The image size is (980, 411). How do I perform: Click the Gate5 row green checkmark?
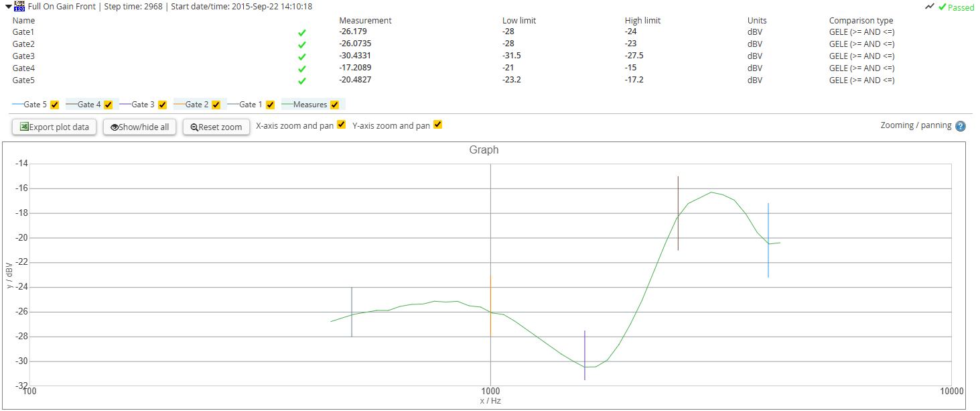point(302,81)
